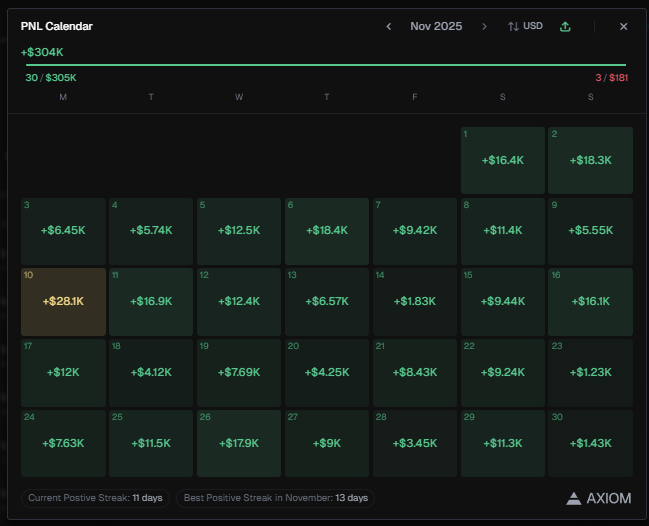Select day 28 cell showing +$3.45K
This screenshot has width=649, height=526.
[415, 444]
